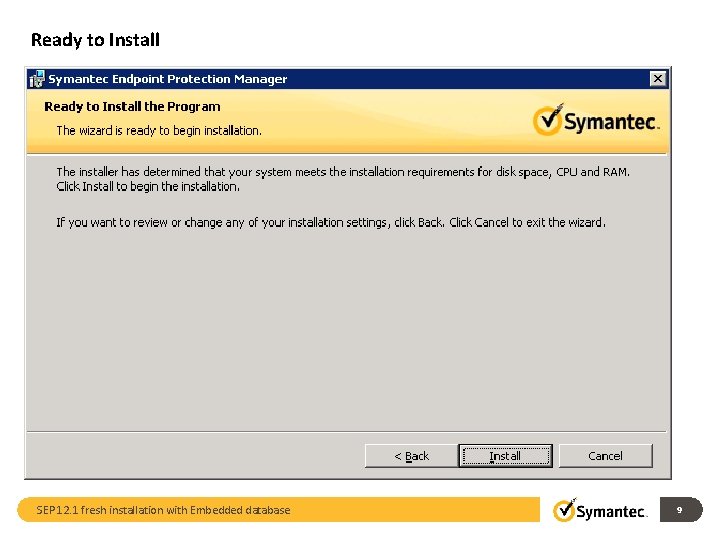Click the installer icon in the title bar
Screen dimensions: 720x540
point(37,79)
